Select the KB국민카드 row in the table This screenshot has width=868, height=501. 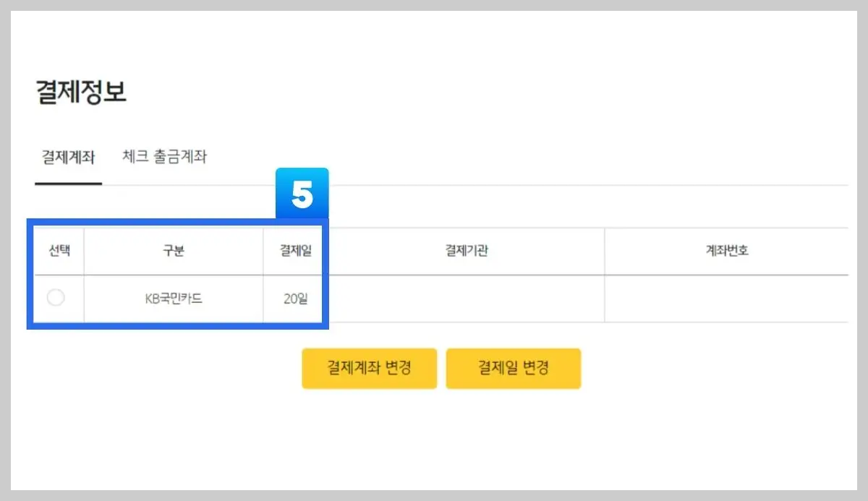pyautogui.click(x=174, y=299)
